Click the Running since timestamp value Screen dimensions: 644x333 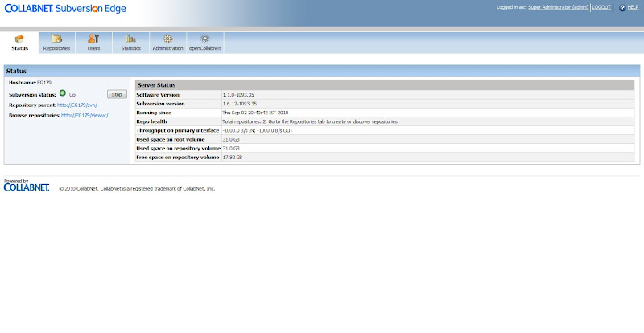[x=255, y=113]
